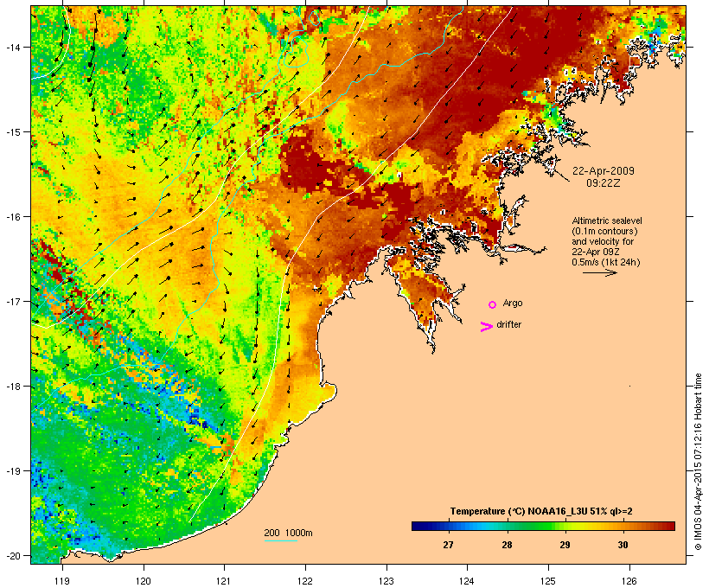The image size is (709, 588).
Task: Click the magenta drifter legend marker
Action: click(487, 327)
